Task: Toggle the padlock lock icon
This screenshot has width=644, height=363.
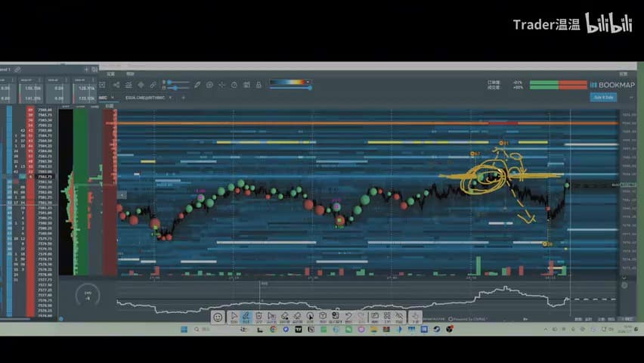Action: tap(259, 85)
